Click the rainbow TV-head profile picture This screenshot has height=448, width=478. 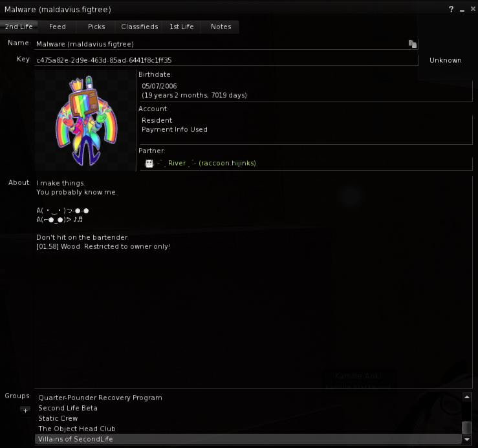point(85,120)
